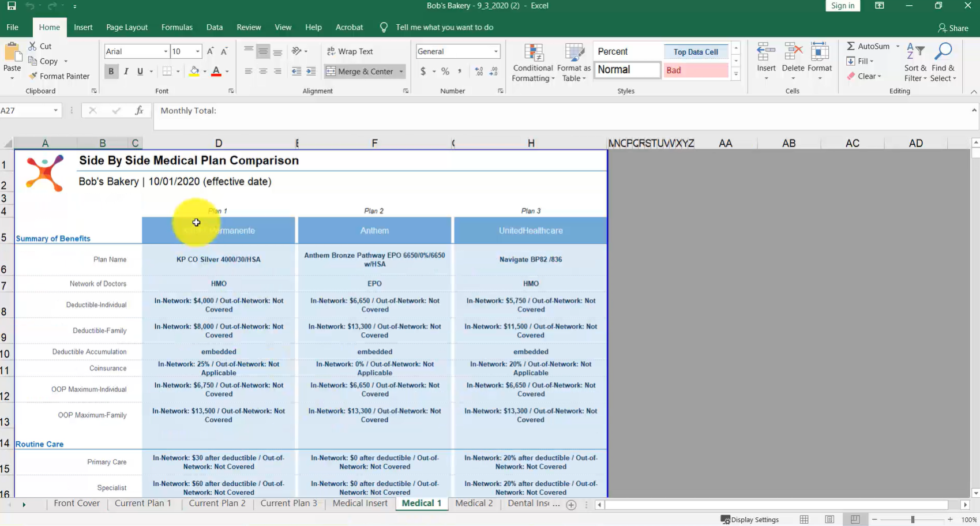Open the General number format dropdown
The image size is (980, 526).
[x=495, y=51]
